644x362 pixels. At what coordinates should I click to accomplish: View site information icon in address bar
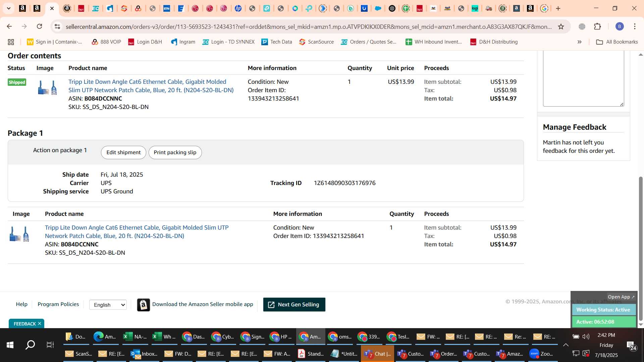[x=57, y=26]
